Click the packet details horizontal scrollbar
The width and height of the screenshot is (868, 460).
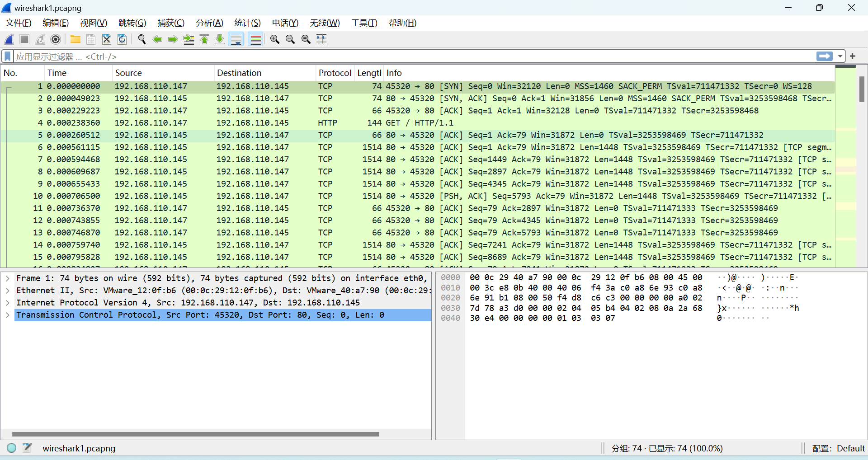tap(195, 434)
